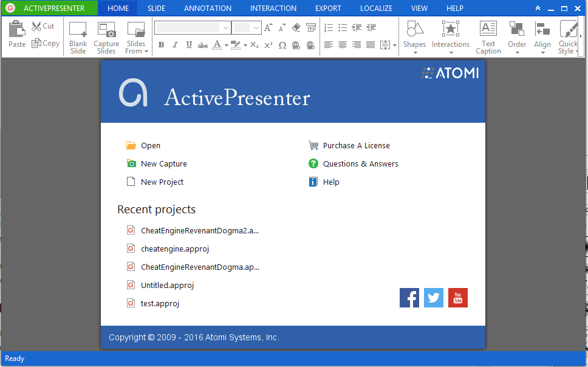Click the increase font size icon

pyautogui.click(x=268, y=27)
